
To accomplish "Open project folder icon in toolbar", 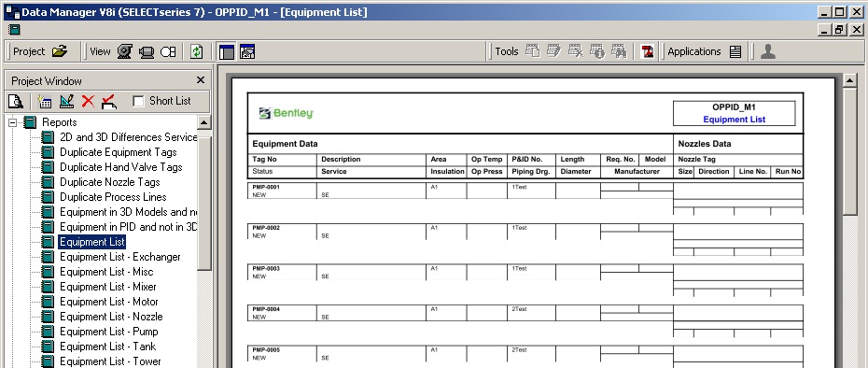I will pyautogui.click(x=59, y=51).
